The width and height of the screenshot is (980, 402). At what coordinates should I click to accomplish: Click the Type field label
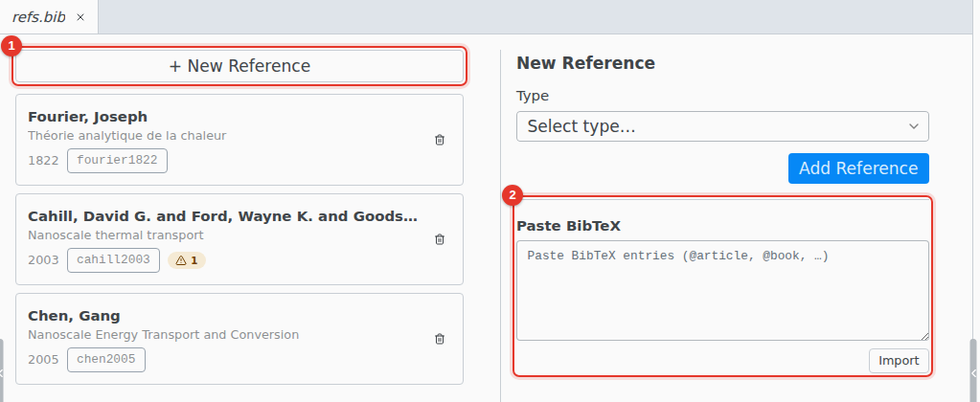pos(533,96)
